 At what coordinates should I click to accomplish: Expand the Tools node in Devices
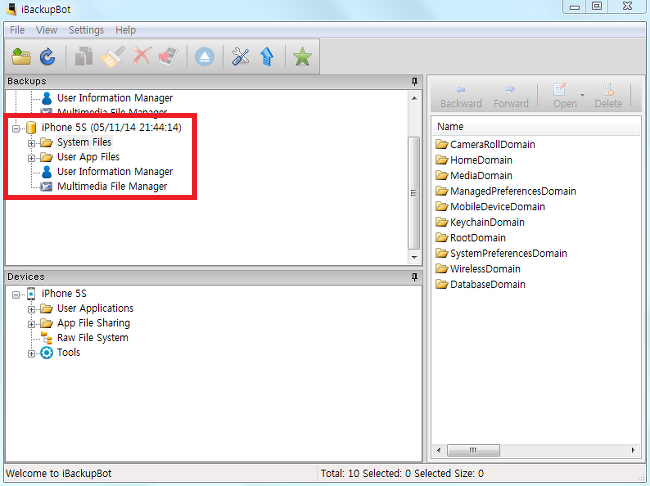tap(31, 354)
